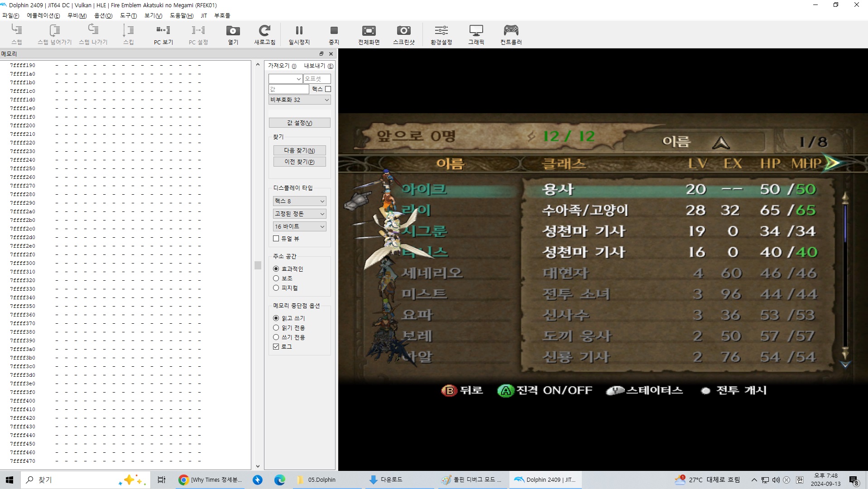Open the Help (도움말) menu
The height and width of the screenshot is (489, 868).
(182, 15)
